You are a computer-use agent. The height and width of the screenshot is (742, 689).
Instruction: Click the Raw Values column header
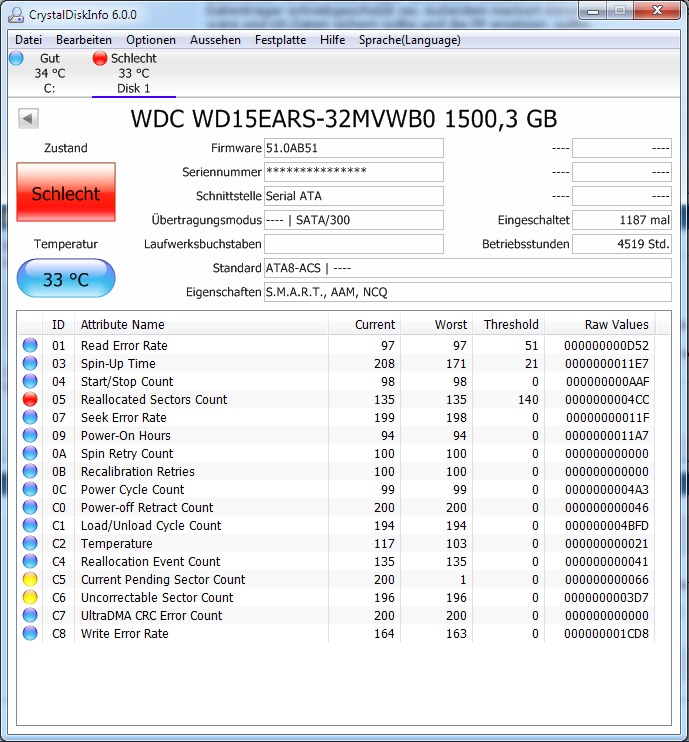click(x=600, y=325)
